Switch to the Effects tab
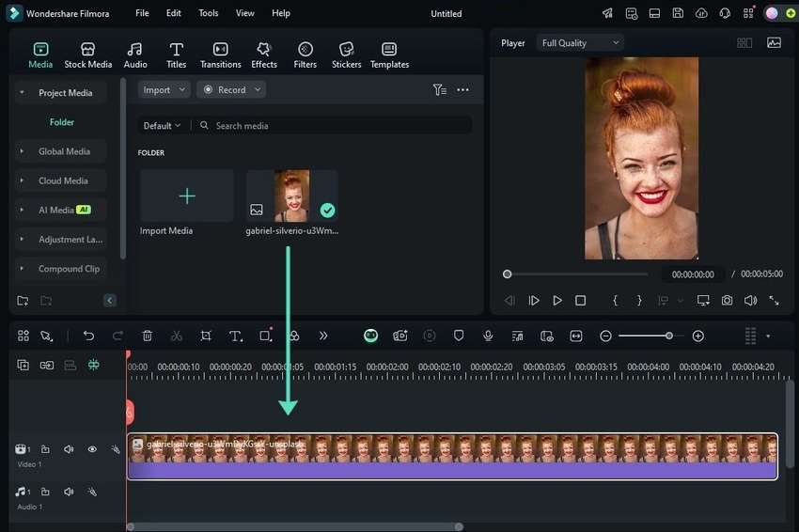Viewport: 799px width, 532px height. pos(264,55)
